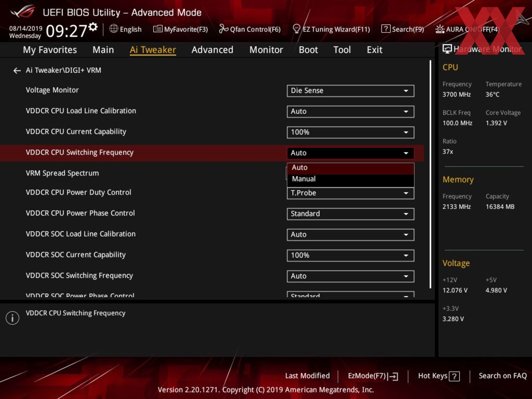Click the ROG logo icon
This screenshot has height=399, width=532.
23,11
